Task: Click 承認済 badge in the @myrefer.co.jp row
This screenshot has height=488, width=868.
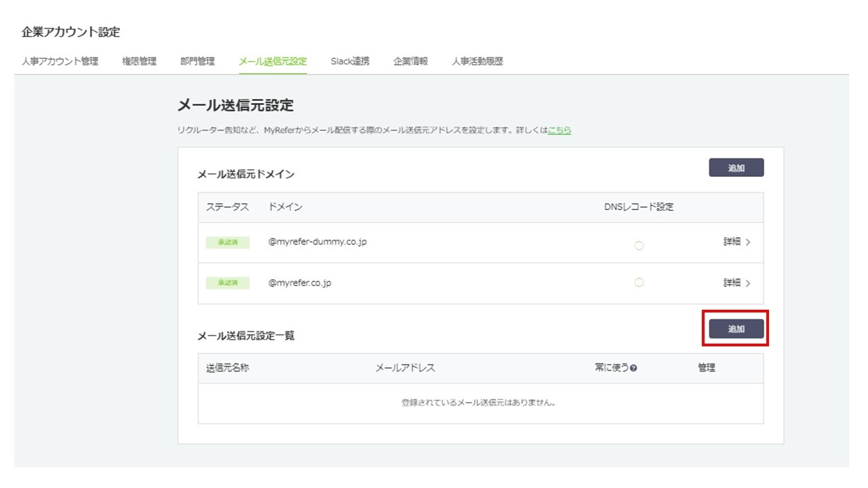Action: point(227,283)
